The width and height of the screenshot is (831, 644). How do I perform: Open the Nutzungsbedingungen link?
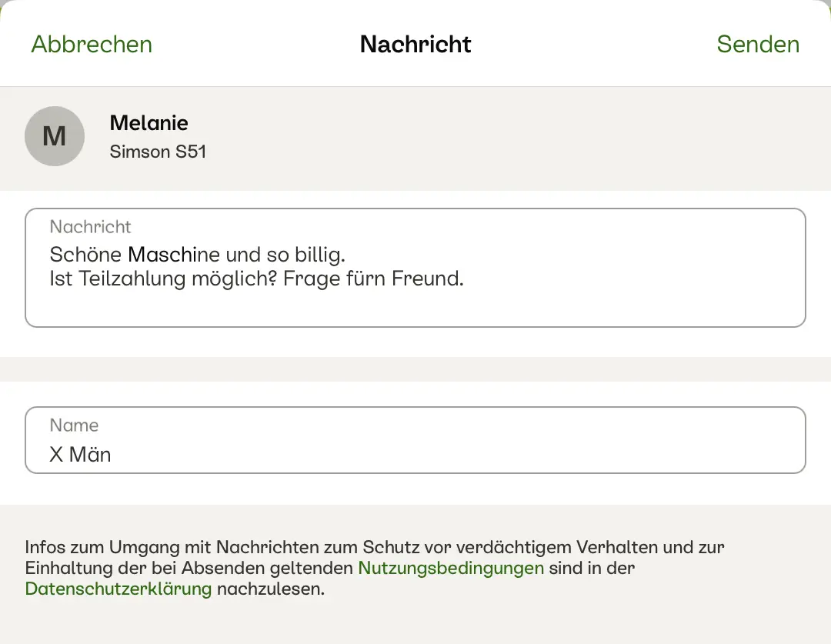[451, 569]
